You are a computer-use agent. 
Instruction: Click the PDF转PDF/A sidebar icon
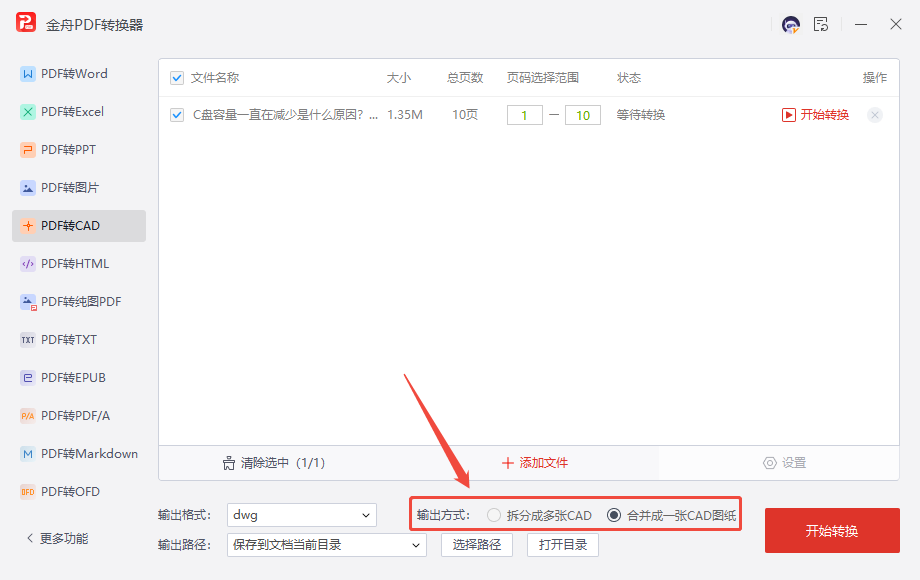point(28,416)
